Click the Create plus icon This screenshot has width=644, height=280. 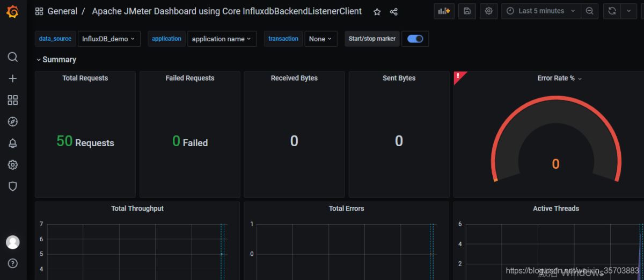(x=13, y=78)
